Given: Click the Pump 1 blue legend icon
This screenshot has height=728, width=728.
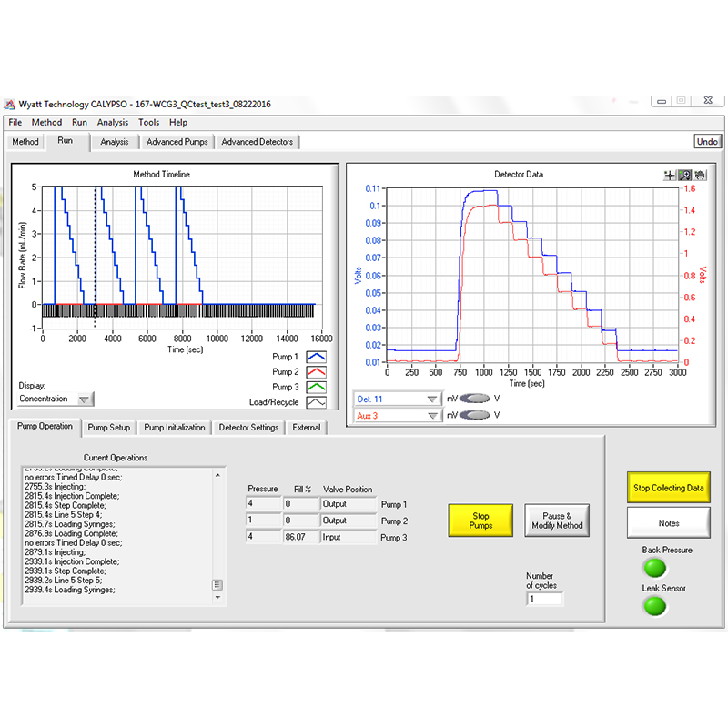Looking at the screenshot, I should click(316, 357).
